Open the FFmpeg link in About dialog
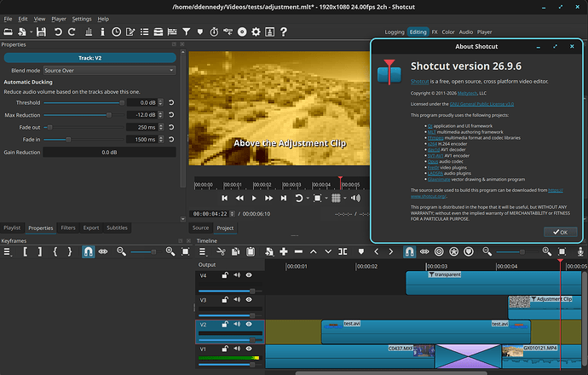Viewport: 588px width, 375px height. point(435,137)
